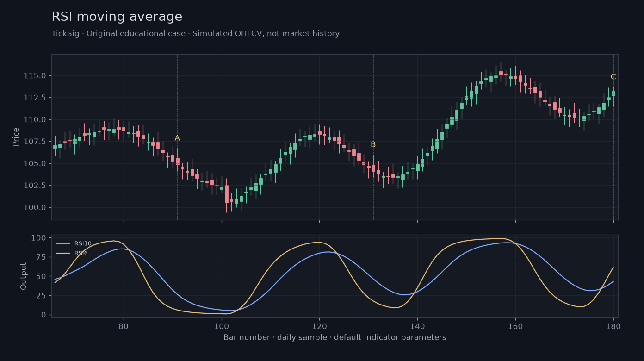The width and height of the screenshot is (644, 361).
Task: Click the 50 output tick label
Action: click(x=41, y=276)
